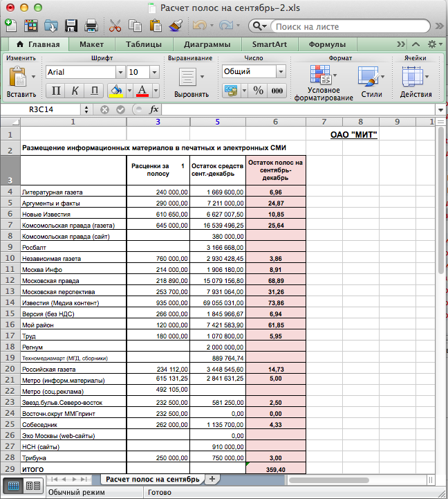Expand the formula bar
This screenshot has width=448, height=499.
(440, 110)
